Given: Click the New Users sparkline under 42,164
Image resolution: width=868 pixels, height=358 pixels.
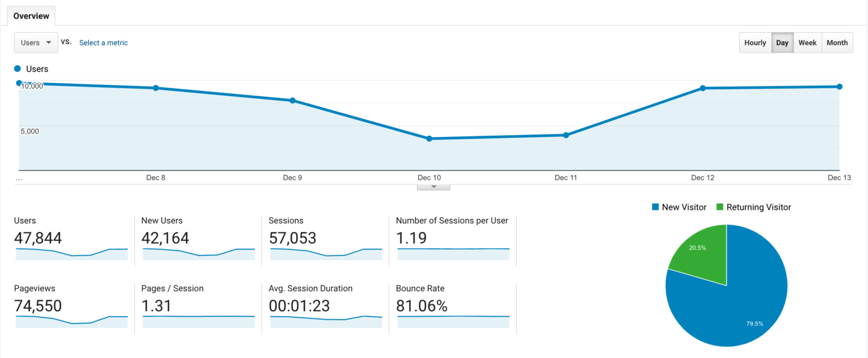Looking at the screenshot, I should (x=198, y=253).
